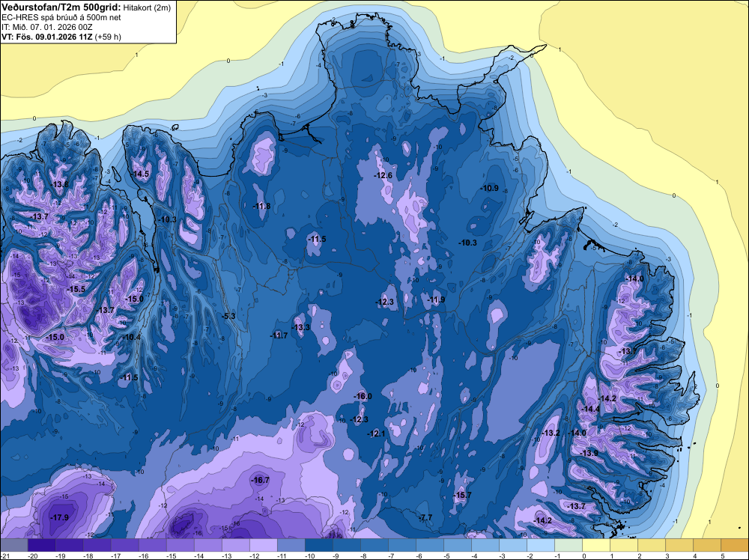
Task: Click the -13.2 temperature value
Action: (551, 433)
